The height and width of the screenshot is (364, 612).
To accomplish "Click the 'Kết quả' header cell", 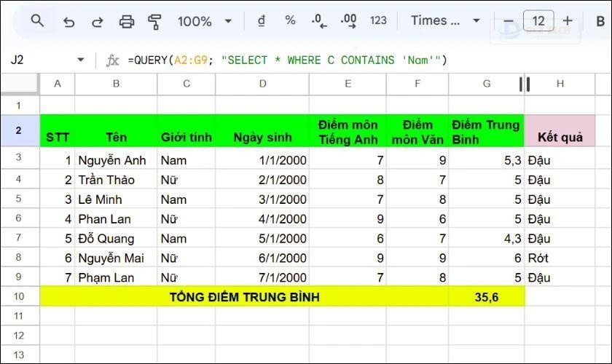I will [x=560, y=131].
